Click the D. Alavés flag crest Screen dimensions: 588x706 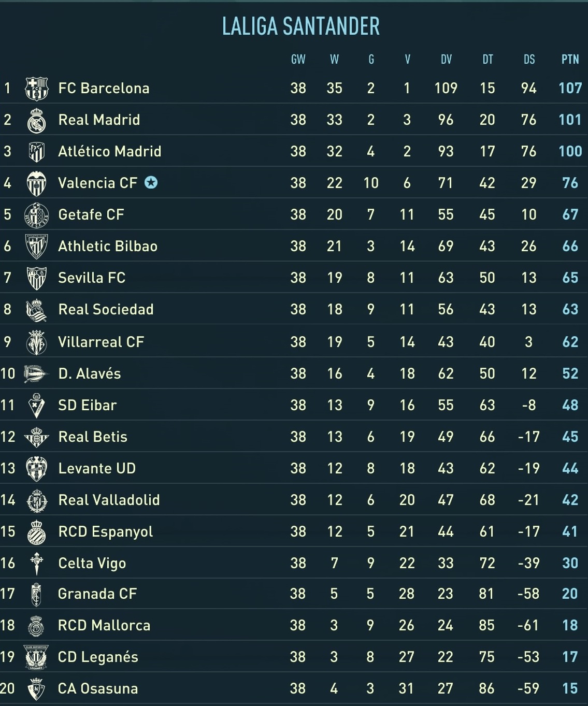pyautogui.click(x=36, y=374)
